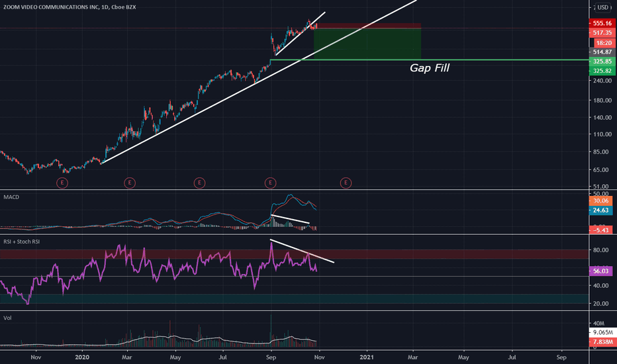Click the 20.00 RSI axis value
This screenshot has height=364, width=617.
[x=600, y=304]
